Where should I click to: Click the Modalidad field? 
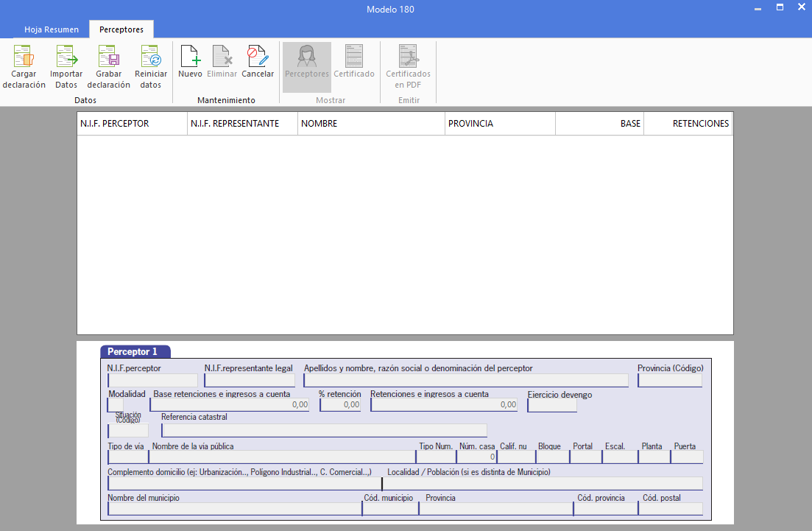point(116,405)
